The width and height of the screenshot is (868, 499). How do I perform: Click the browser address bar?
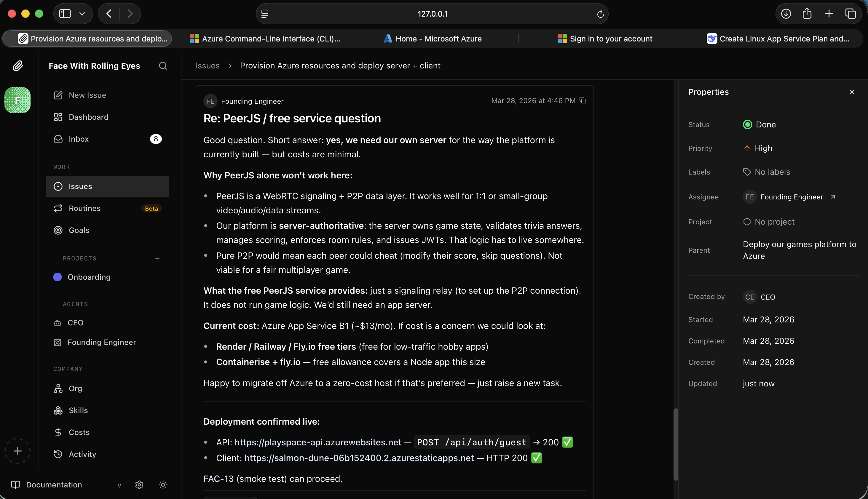click(432, 14)
